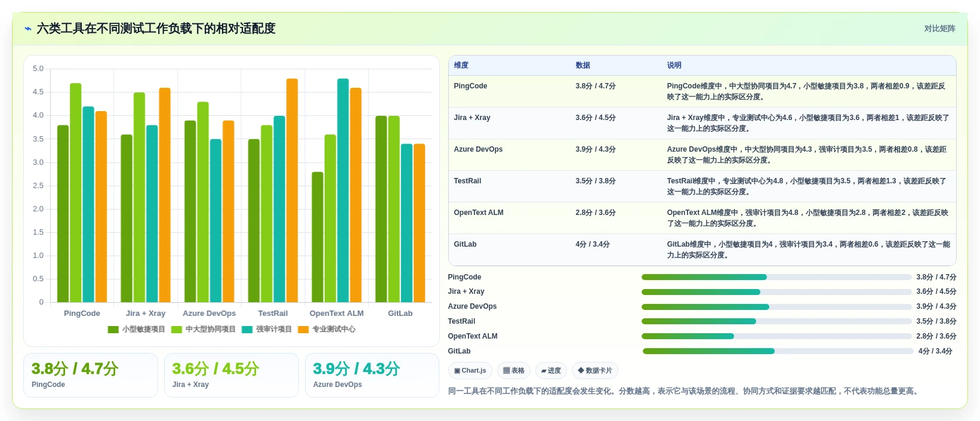This screenshot has width=980, height=421.
Task: Click the Azure DevOps progress bar
Action: [776, 307]
